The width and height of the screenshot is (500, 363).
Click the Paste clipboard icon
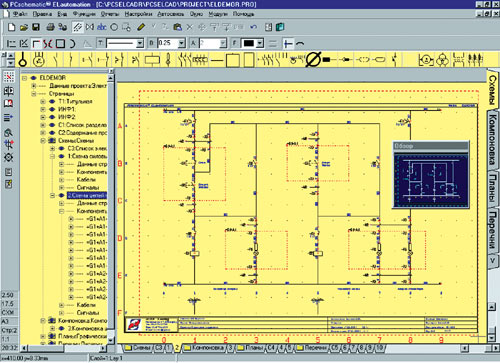(178, 27)
